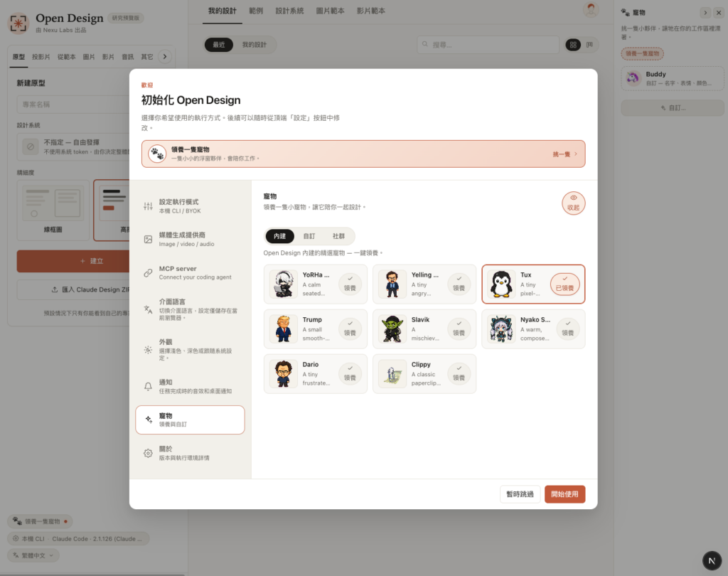Adopt the Trump pet
Viewport: 728px width, 576px height.
coord(350,329)
